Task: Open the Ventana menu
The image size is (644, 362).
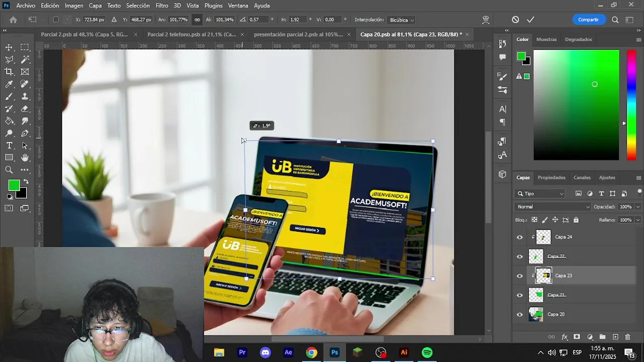Action: [238, 6]
